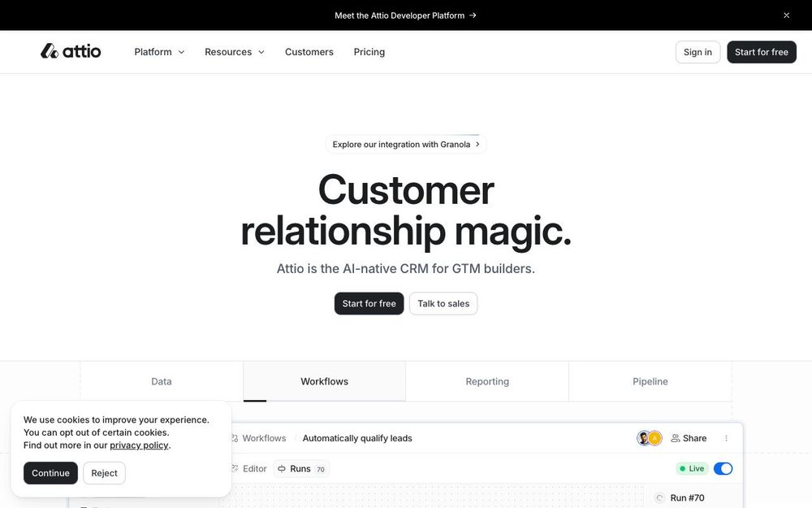This screenshot has height=508, width=812.
Task: Click the Sign in button
Action: [698, 52]
